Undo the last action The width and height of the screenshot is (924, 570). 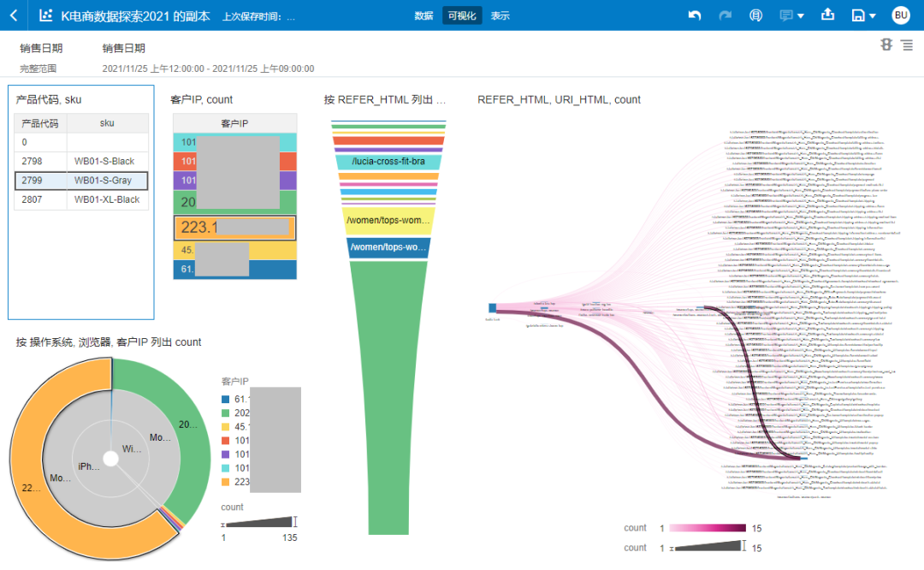click(695, 15)
